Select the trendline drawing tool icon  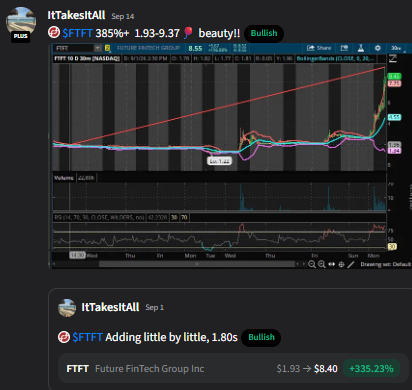351,264
